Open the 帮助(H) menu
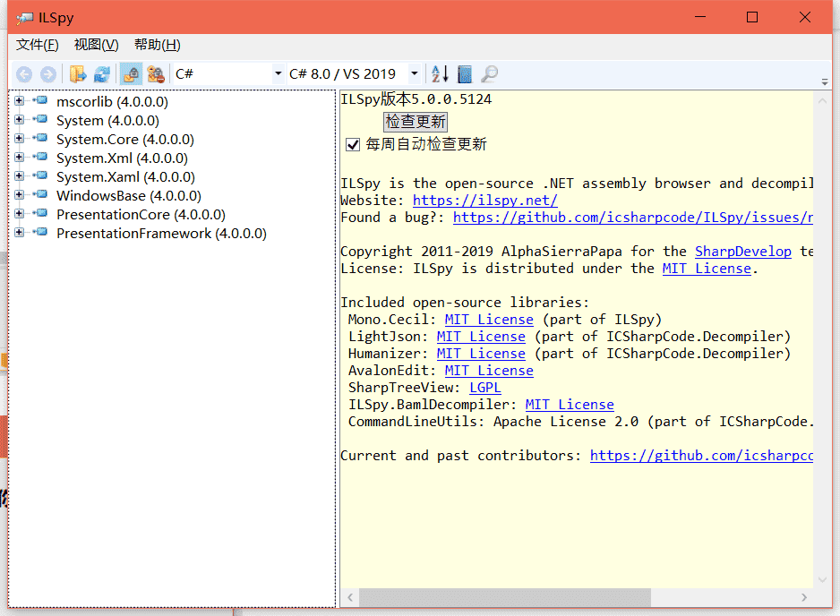This screenshot has height=616, width=840. coord(158,45)
